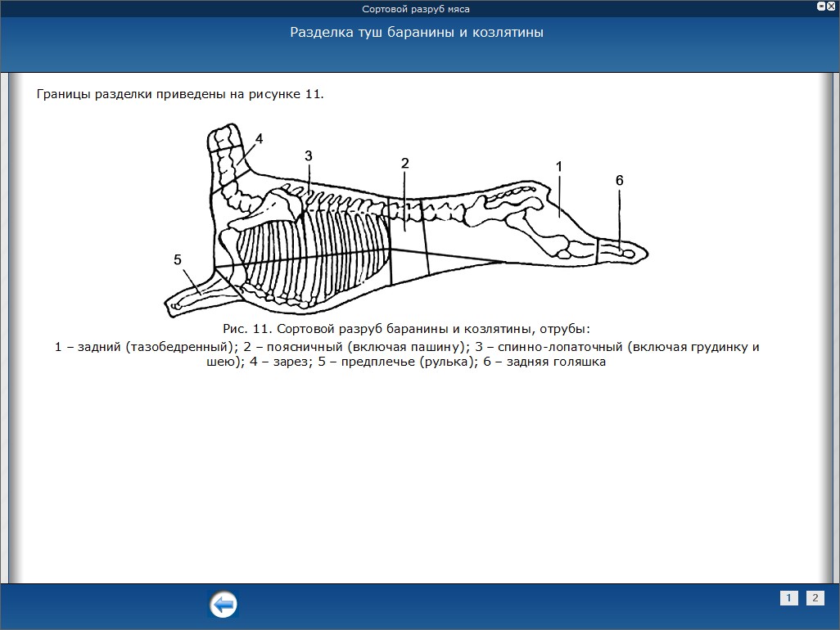Screen dimensions: 840x630
Task: Minimize the window using the title bar button
Action: (x=821, y=7)
